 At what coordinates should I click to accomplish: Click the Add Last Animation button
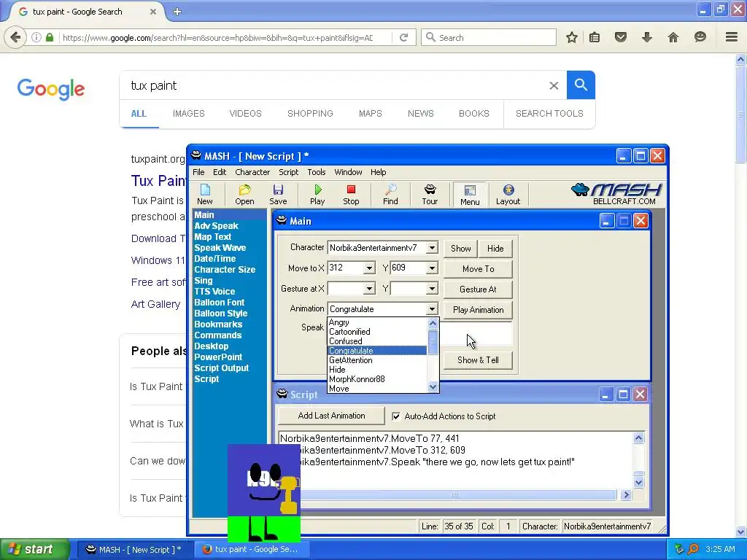[332, 416]
